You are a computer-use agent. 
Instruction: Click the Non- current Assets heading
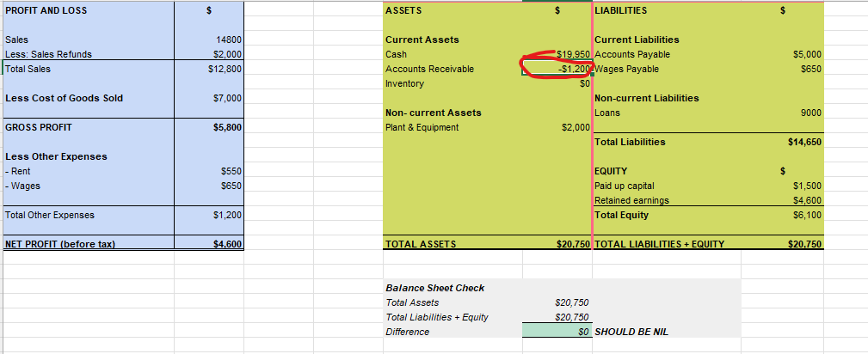click(x=433, y=113)
